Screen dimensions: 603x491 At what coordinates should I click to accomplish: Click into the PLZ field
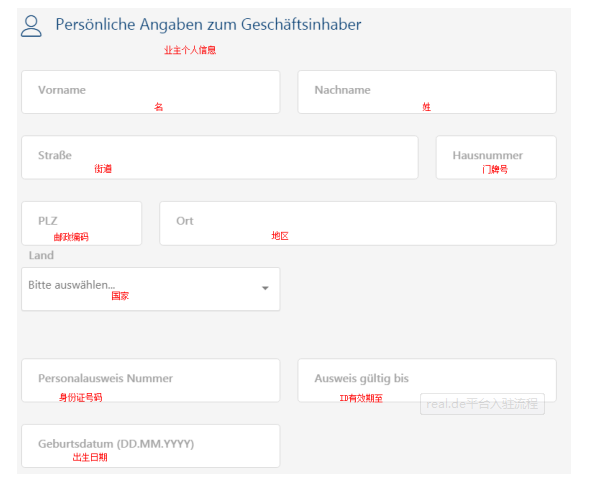pos(82,223)
